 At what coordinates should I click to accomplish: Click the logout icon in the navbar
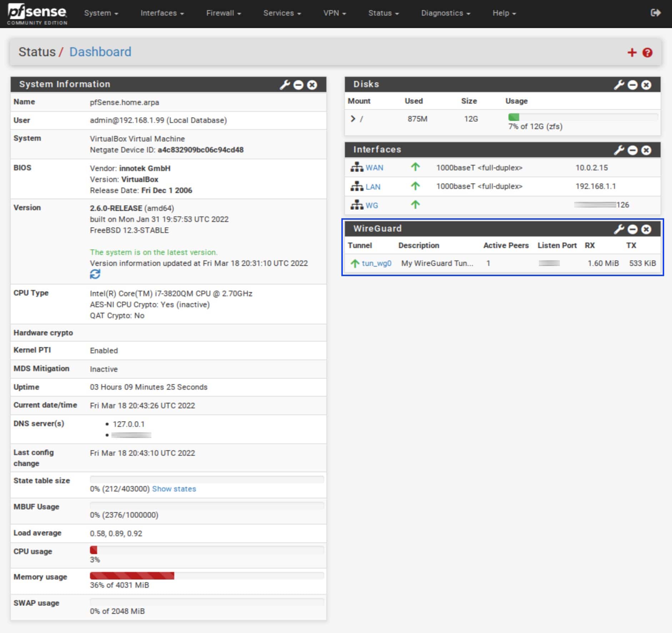656,13
